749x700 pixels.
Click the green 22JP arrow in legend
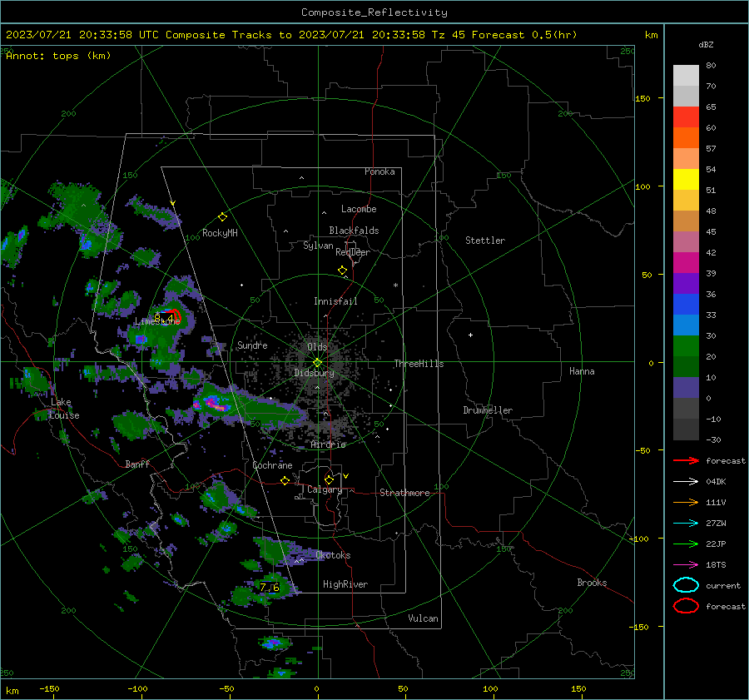click(x=686, y=544)
